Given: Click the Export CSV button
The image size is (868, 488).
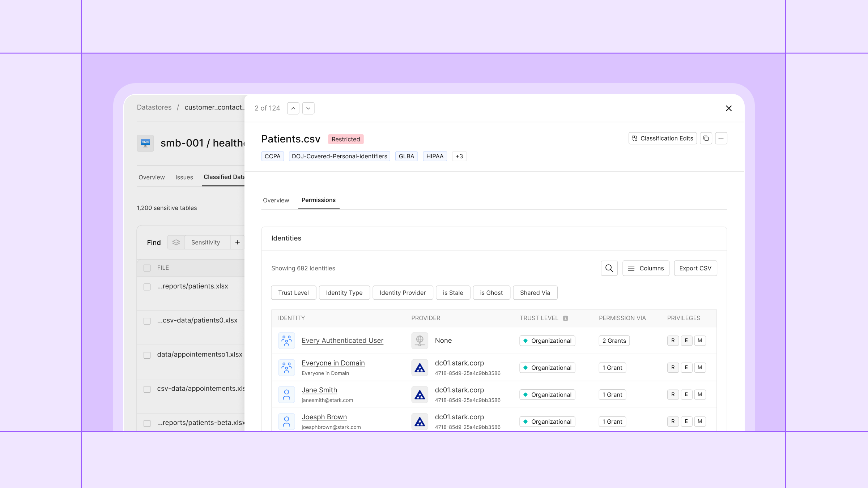Looking at the screenshot, I should (695, 268).
